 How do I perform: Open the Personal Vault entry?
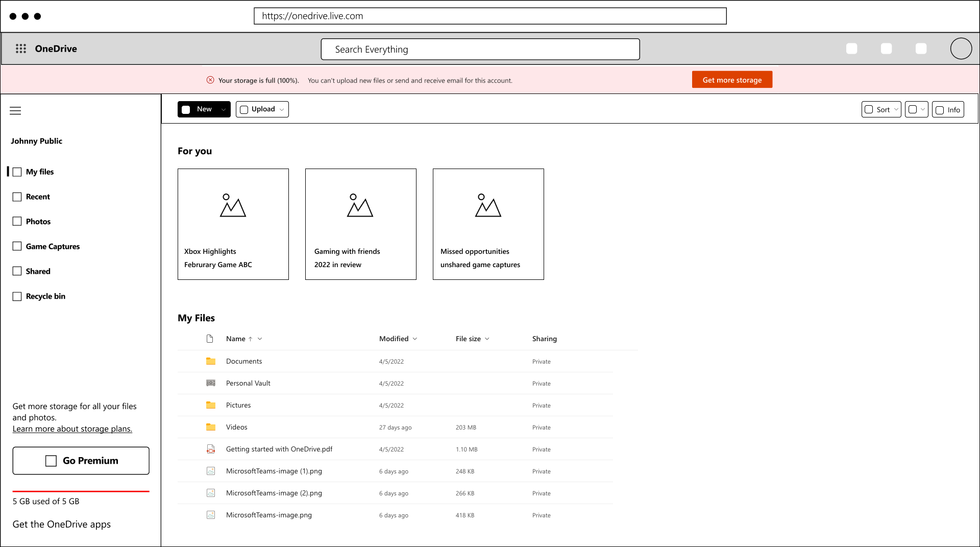pyautogui.click(x=248, y=383)
